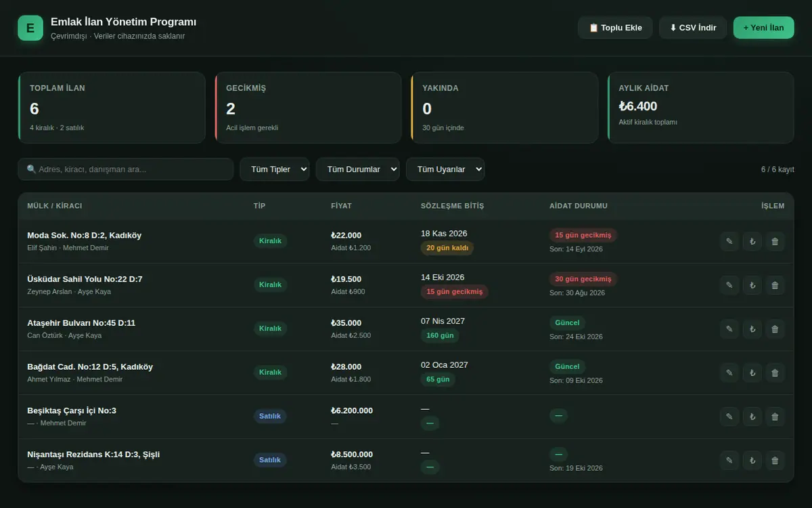Click the "160 gün" contract badge
812x508 pixels.
click(x=440, y=335)
